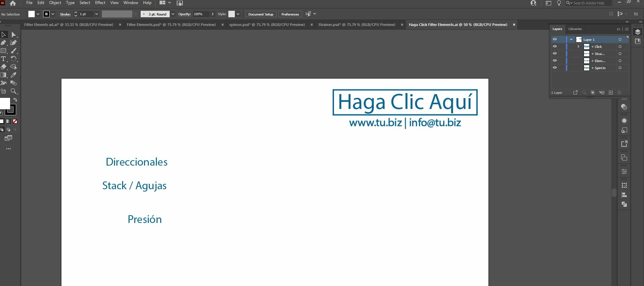Open the Object menu
The image size is (644, 286).
point(55,3)
